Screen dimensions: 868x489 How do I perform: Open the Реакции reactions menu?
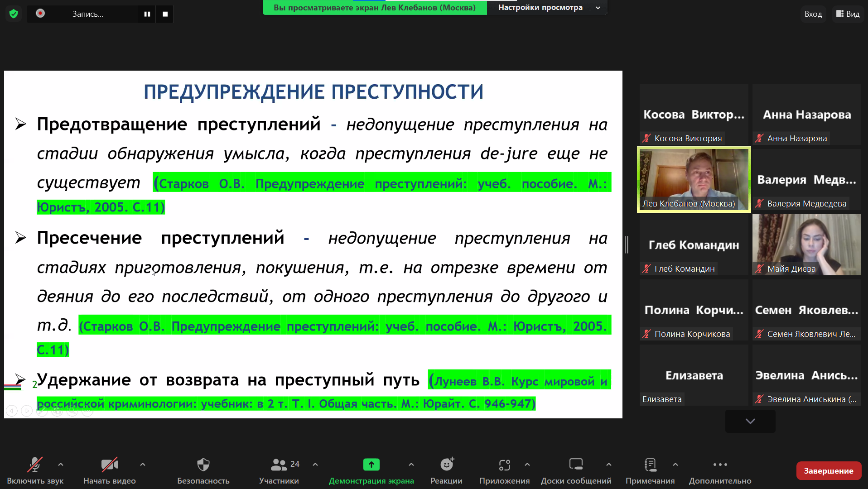coord(447,471)
